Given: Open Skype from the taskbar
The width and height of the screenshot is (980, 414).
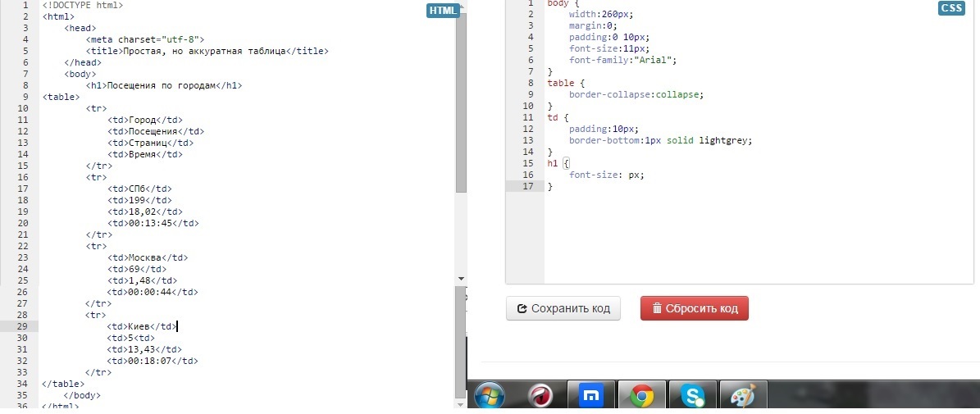Looking at the screenshot, I should tap(692, 397).
